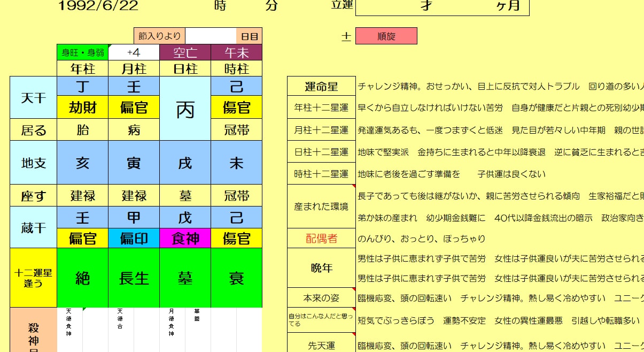This screenshot has width=644, height=352.
Task: Click the empty cell beside 節入りより
Action: pyautogui.click(x=211, y=36)
